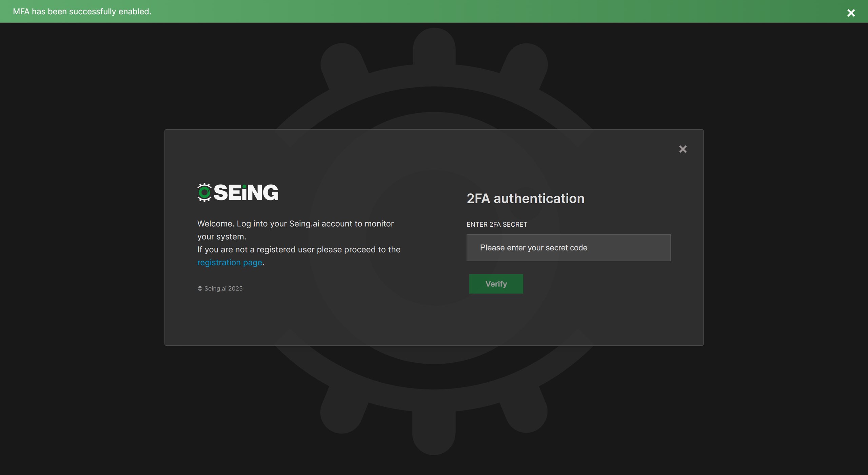Click the '2FA authentication' heading

pyautogui.click(x=525, y=198)
